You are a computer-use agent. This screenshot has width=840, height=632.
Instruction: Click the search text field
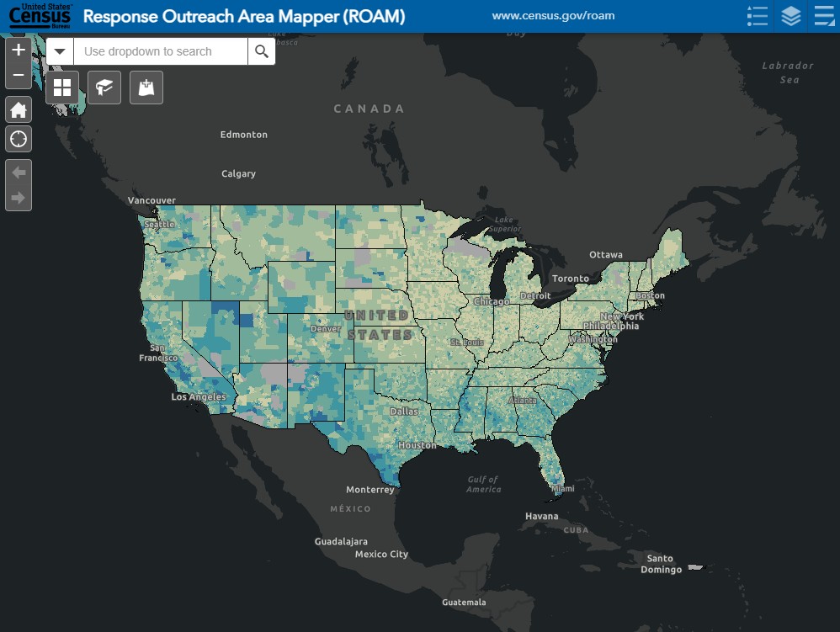161,51
